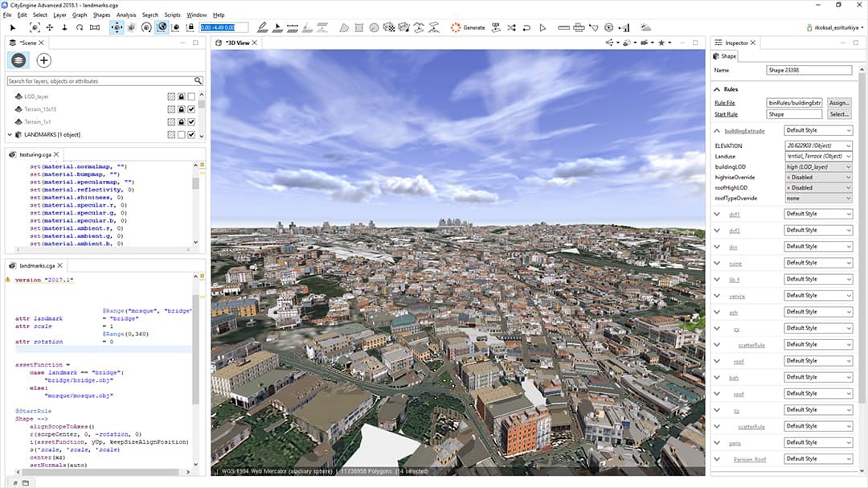Click the 3D View visibility settings icon

tap(627, 43)
